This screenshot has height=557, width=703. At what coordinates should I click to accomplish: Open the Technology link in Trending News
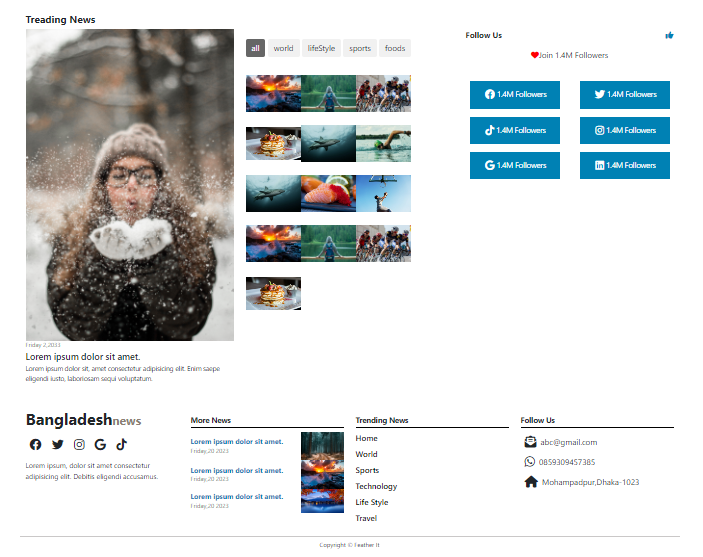pyautogui.click(x=376, y=486)
